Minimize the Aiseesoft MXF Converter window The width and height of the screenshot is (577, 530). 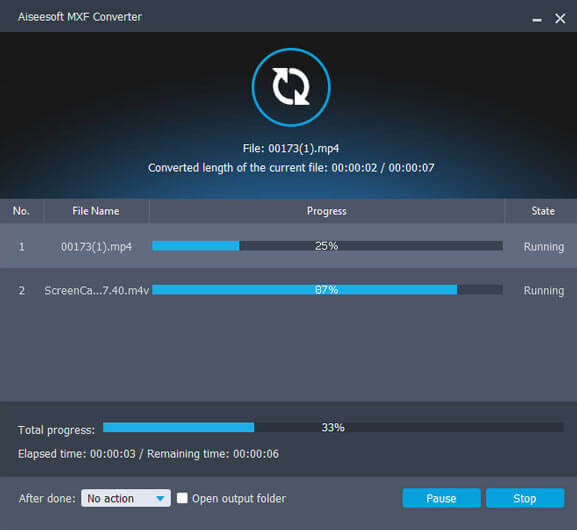point(537,19)
